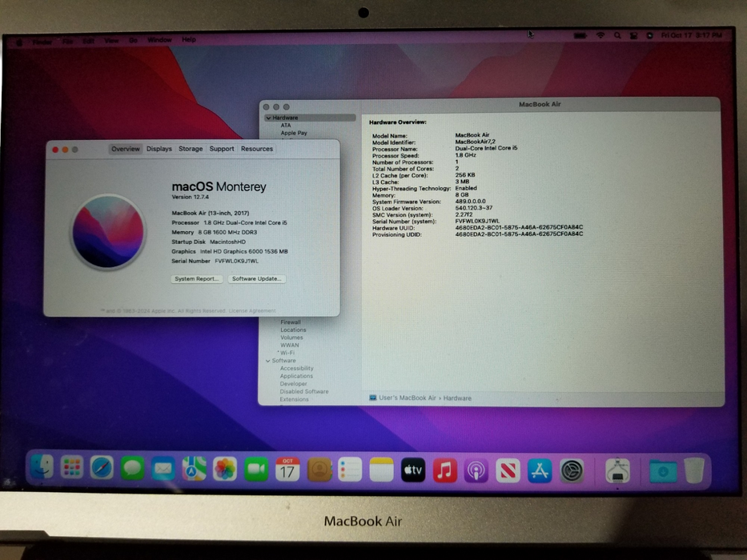Image resolution: width=747 pixels, height=560 pixels.
Task: Select Applications in sidebar
Action: 296,376
